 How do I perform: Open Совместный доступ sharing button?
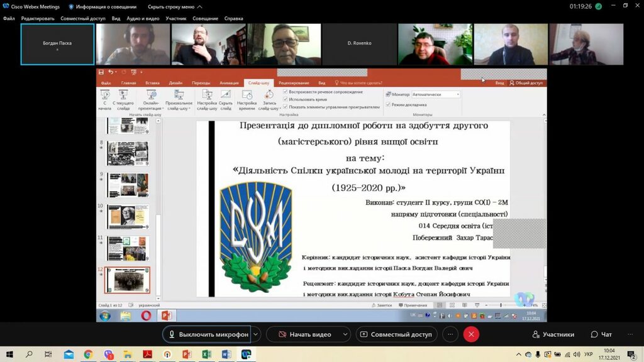396,334
